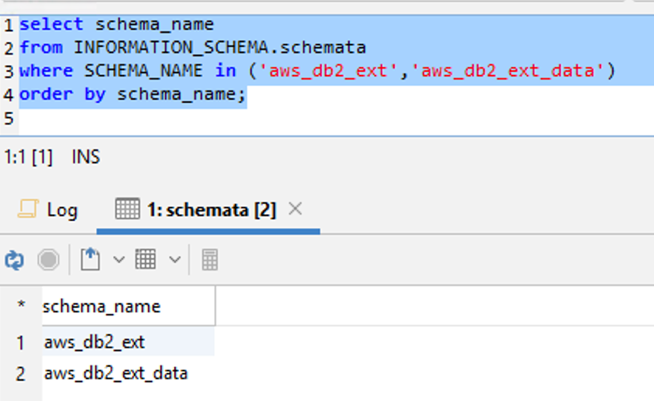Select the aws_db2_ext_data result cell

pos(116,373)
